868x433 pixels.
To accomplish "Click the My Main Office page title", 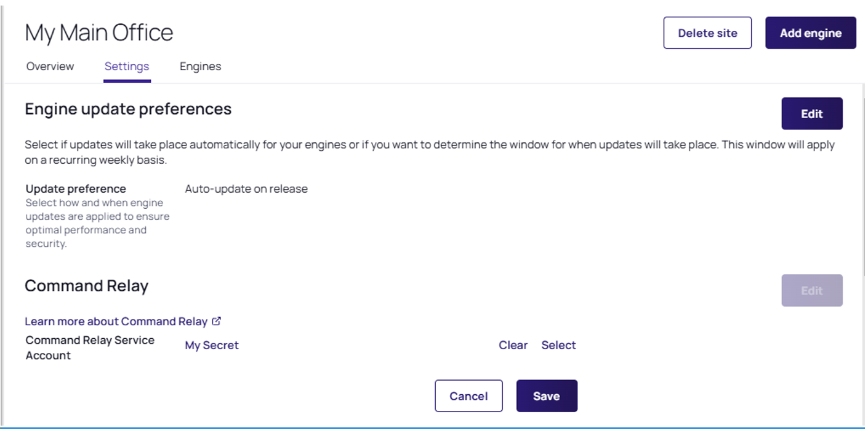I will click(x=99, y=33).
